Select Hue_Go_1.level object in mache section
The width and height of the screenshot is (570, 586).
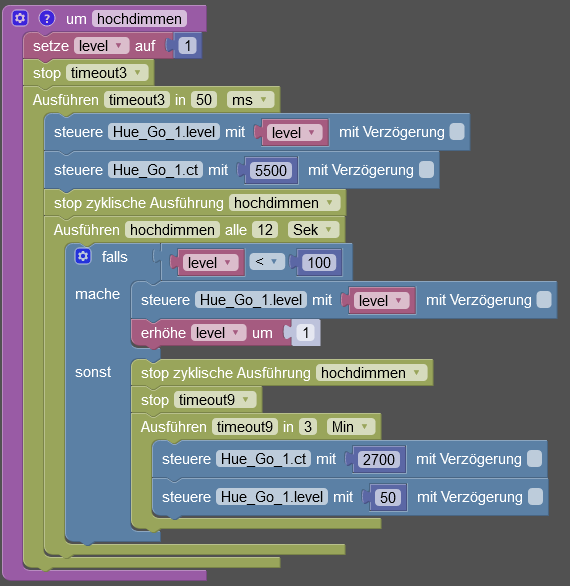click(251, 300)
